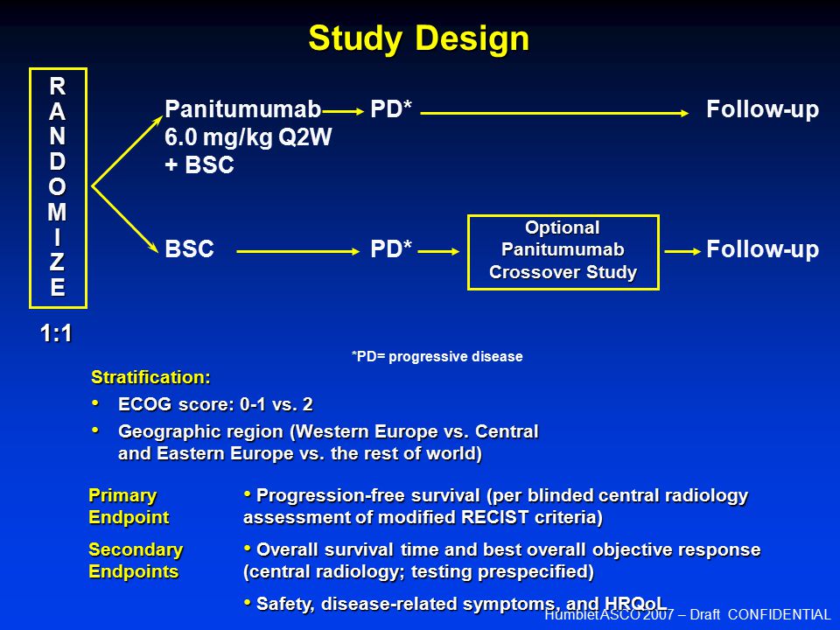The image size is (840, 630).
Task: Click '(central radiology; testing prespecified)' line
Action: [418, 571]
